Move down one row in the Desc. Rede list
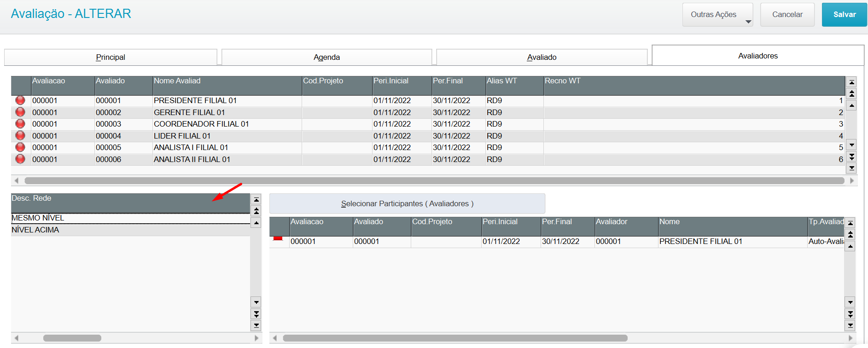868x348 pixels. 256,302
